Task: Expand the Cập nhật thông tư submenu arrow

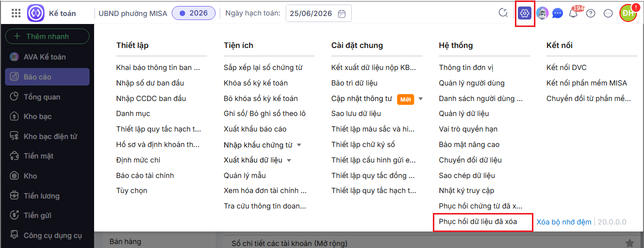Action: (421, 99)
